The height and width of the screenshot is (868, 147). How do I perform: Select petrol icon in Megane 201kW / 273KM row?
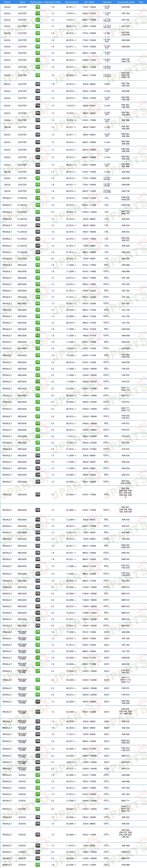click(x=38, y=449)
